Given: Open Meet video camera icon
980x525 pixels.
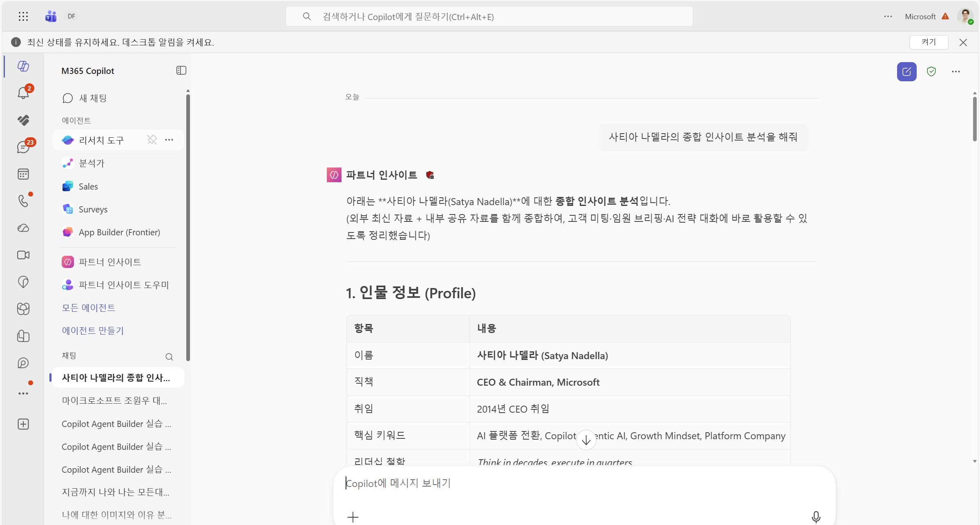Looking at the screenshot, I should click(23, 255).
